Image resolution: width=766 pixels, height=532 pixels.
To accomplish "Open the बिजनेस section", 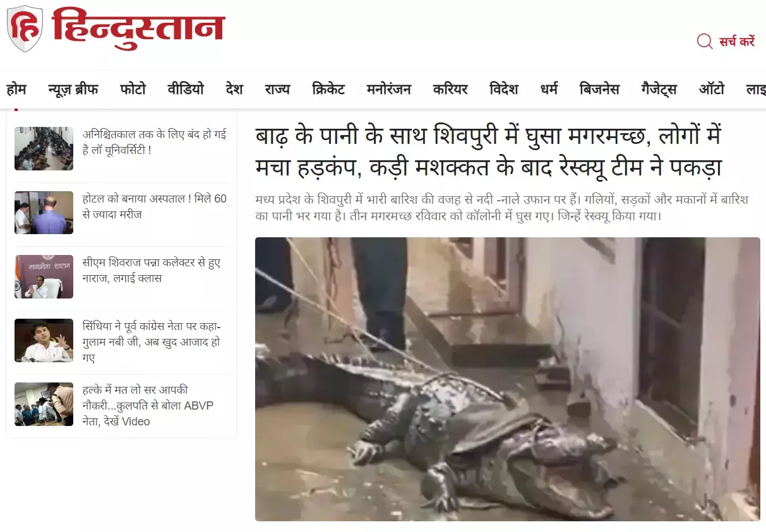I will click(599, 90).
